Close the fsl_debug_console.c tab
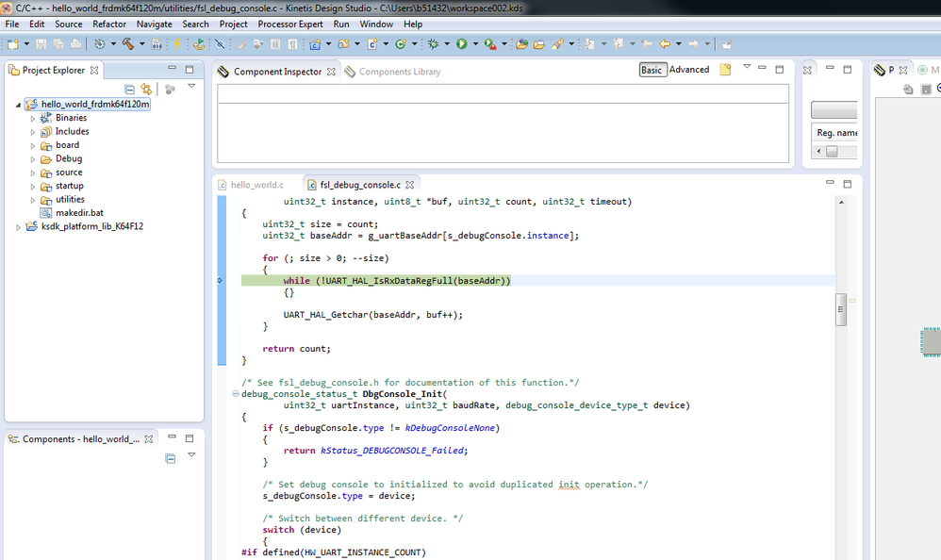This screenshot has width=941, height=560. coord(410,185)
